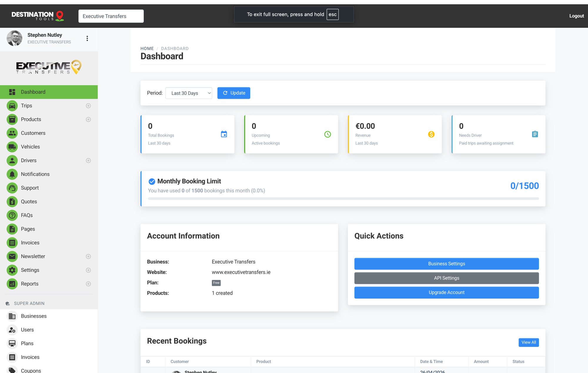Click the Monthly Booking Limit progress bar
This screenshot has height=373, width=588.
point(343,199)
